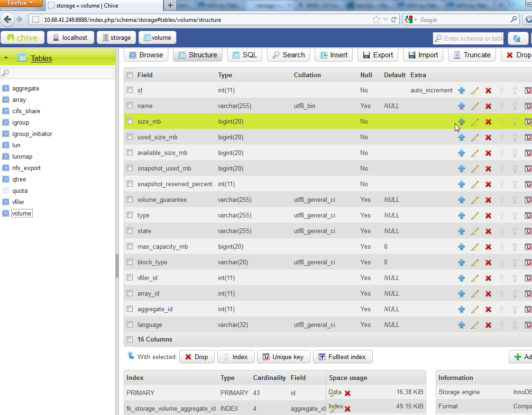Click move icon in max_capacity_mb row
The height and width of the screenshot is (415, 532).
point(461,246)
